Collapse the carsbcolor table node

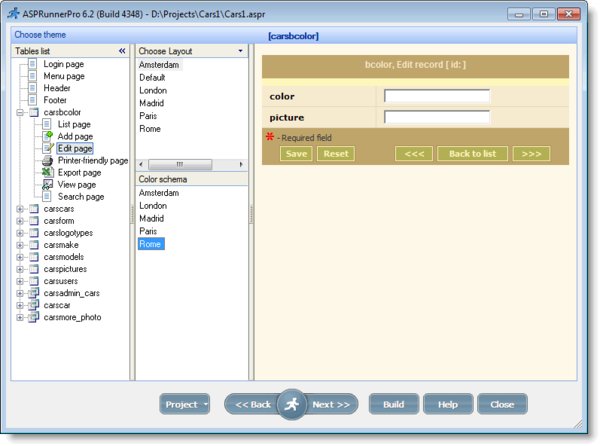click(20, 112)
